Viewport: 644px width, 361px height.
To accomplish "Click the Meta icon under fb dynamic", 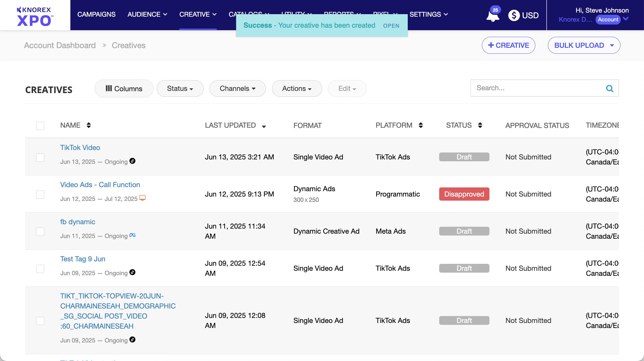I will 133,235.
